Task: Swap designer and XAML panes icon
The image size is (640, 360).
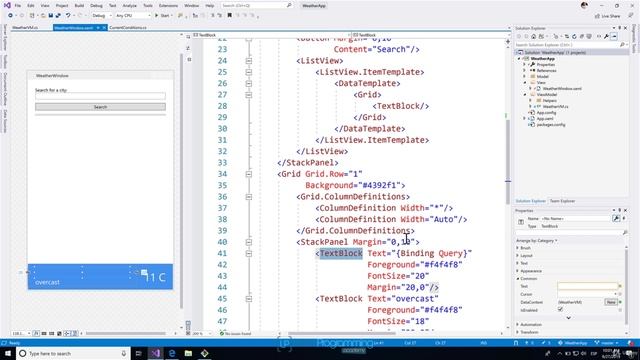Action: (x=188, y=48)
